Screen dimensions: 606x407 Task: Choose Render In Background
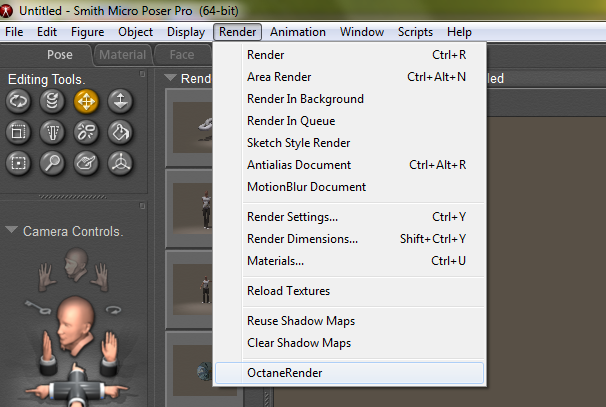[x=349, y=99]
